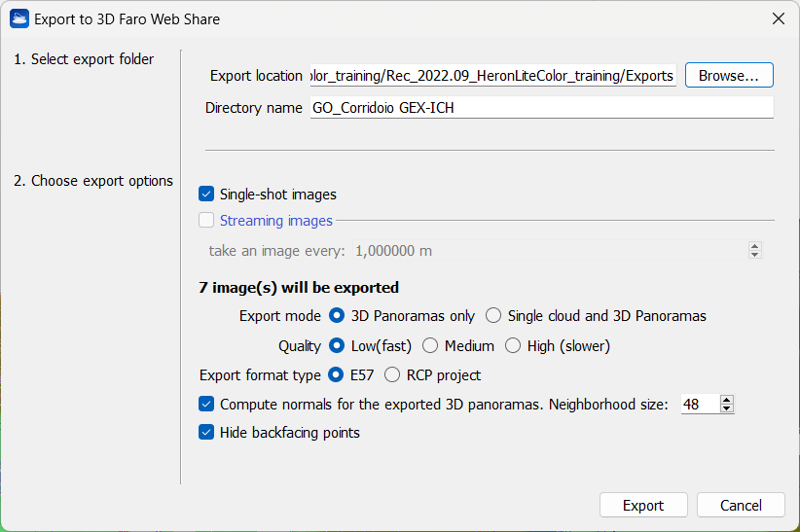Screen dimensions: 800x532
Task: Close the Export to 3D Faro dialog
Action: coord(778,18)
